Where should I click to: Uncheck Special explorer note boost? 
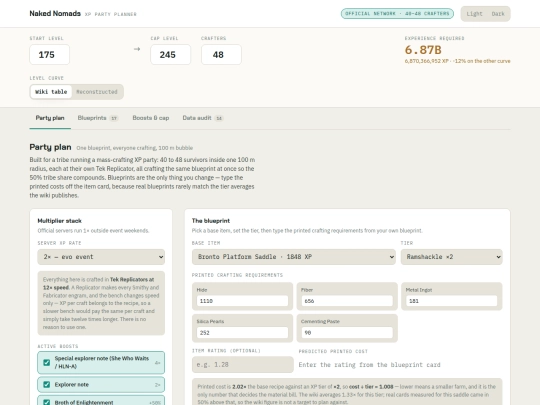[x=47, y=362]
